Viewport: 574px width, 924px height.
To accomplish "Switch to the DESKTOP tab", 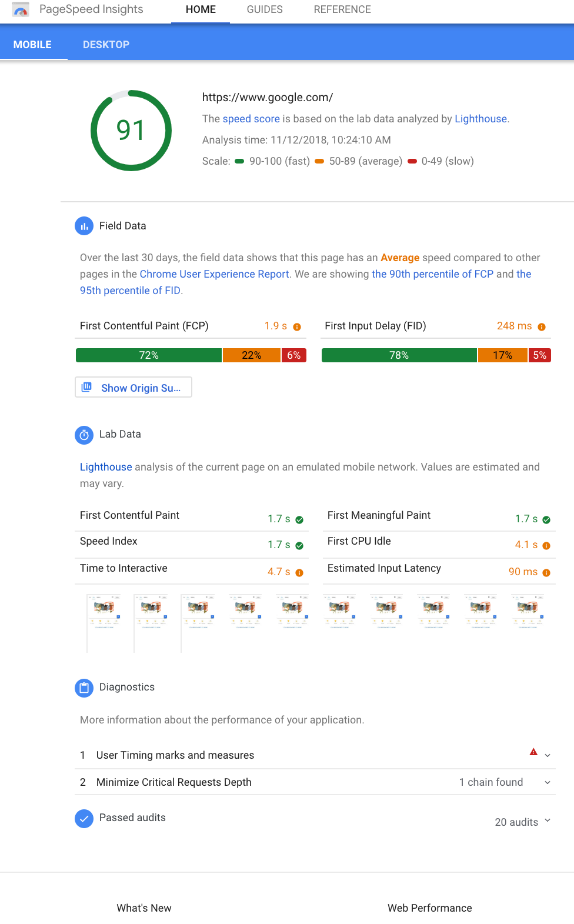I will pyautogui.click(x=106, y=45).
